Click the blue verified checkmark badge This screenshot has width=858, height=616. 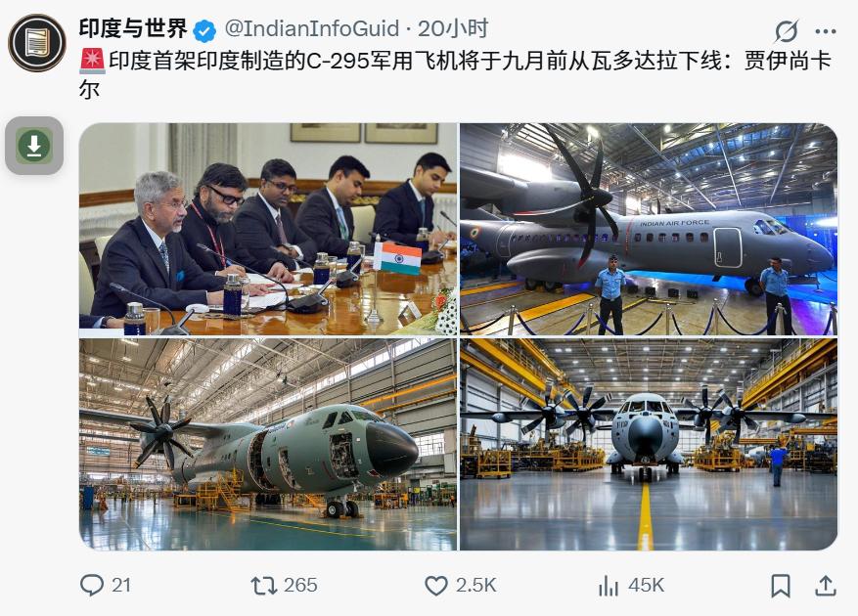pyautogui.click(x=204, y=30)
